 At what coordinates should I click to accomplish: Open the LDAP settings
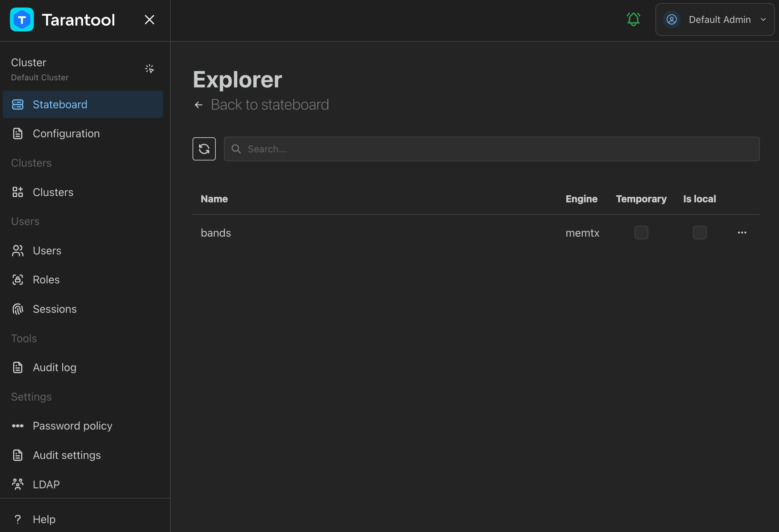pos(83,485)
